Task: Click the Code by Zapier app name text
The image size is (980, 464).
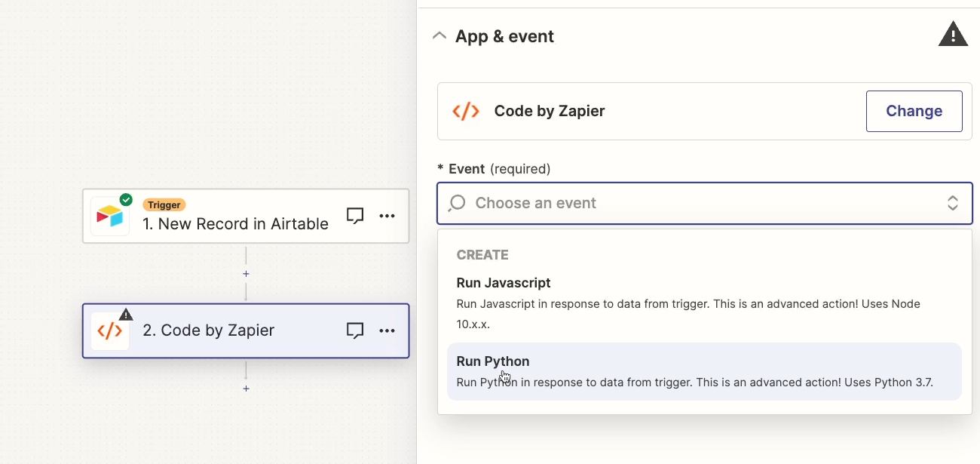Action: 550,111
